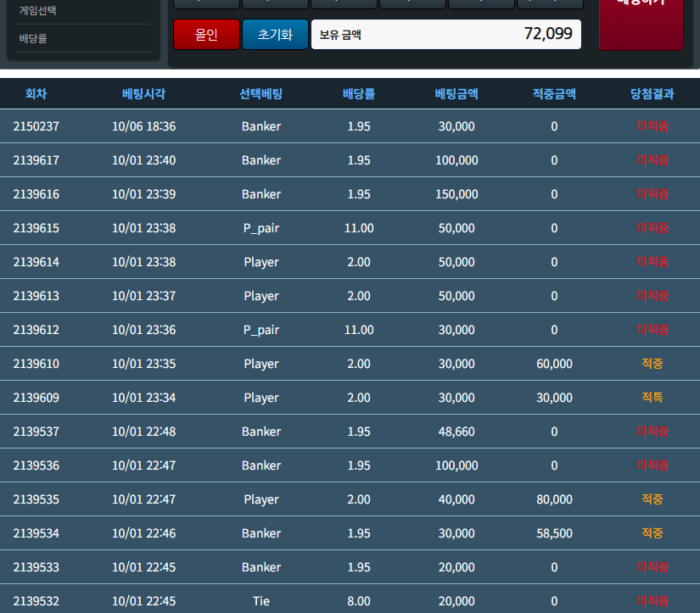Screen dimensions: 700x613
Task: Click the 11.00 odds in round 2139612's row
Action: [x=359, y=330]
